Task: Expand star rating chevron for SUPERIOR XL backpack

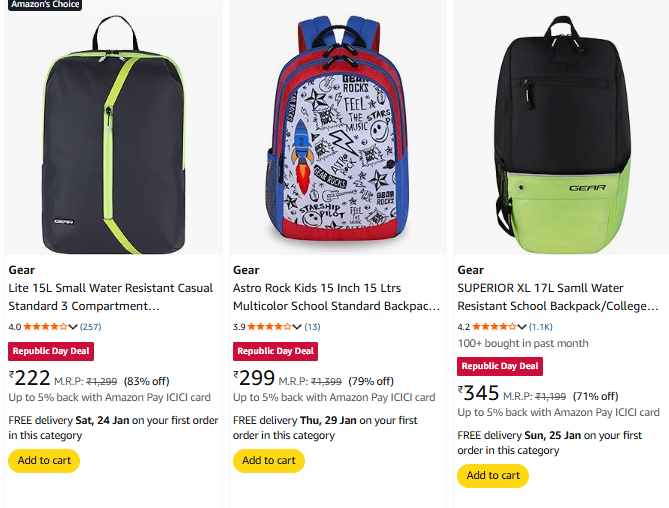Action: point(522,327)
